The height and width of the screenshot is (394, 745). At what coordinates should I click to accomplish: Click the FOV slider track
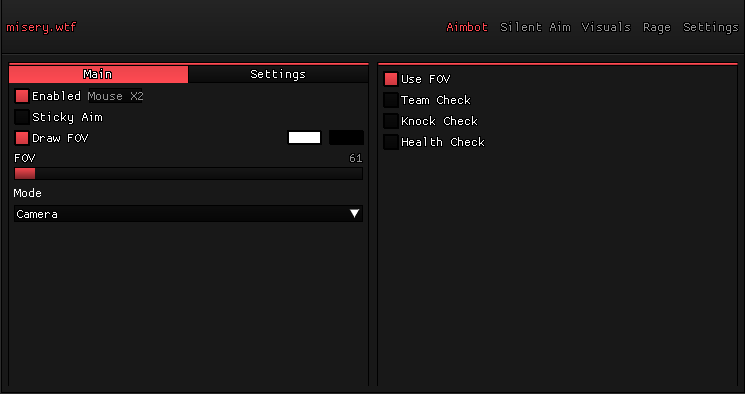pyautogui.click(x=188, y=173)
